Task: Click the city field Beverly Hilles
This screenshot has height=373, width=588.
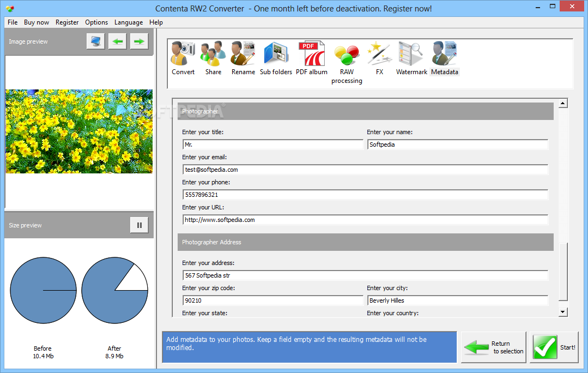Action: pos(458,300)
